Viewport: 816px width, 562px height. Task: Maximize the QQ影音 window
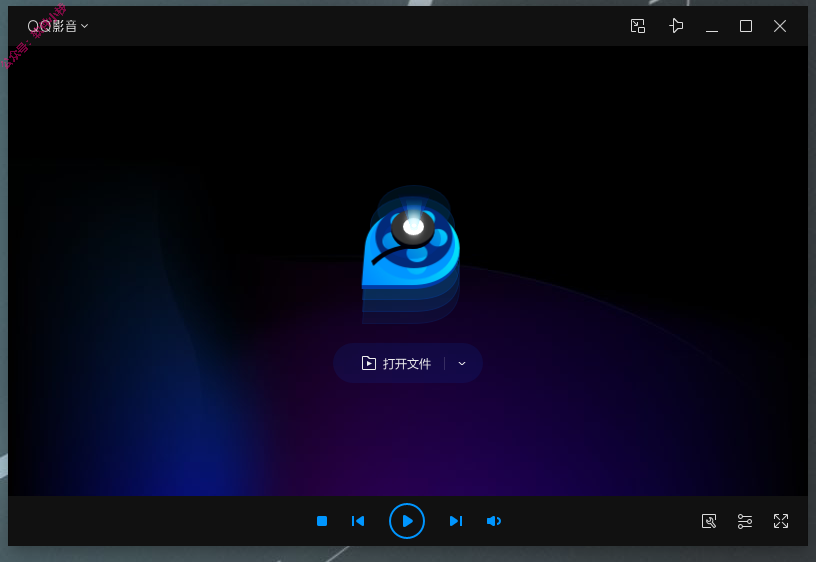tap(745, 26)
